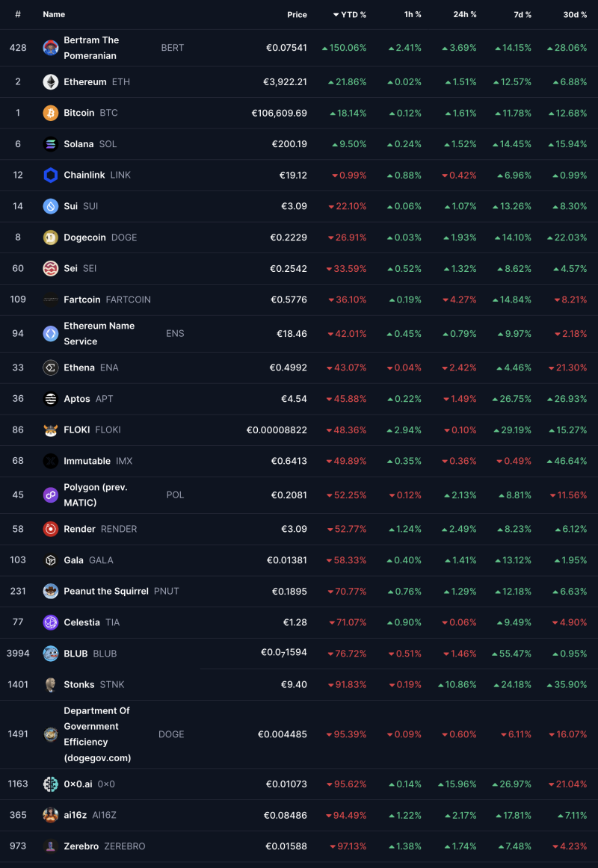The height and width of the screenshot is (868, 598).
Task: Open Bertram The Pomeranian coin link
Action: pyautogui.click(x=91, y=48)
